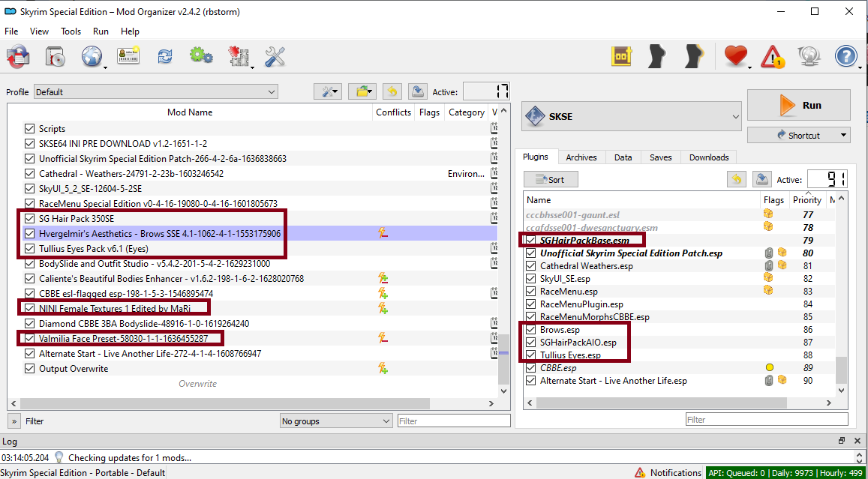The width and height of the screenshot is (868, 479).
Task: Toggle SGHairPackAIO.esp plugin checkbox
Action: coord(531,343)
